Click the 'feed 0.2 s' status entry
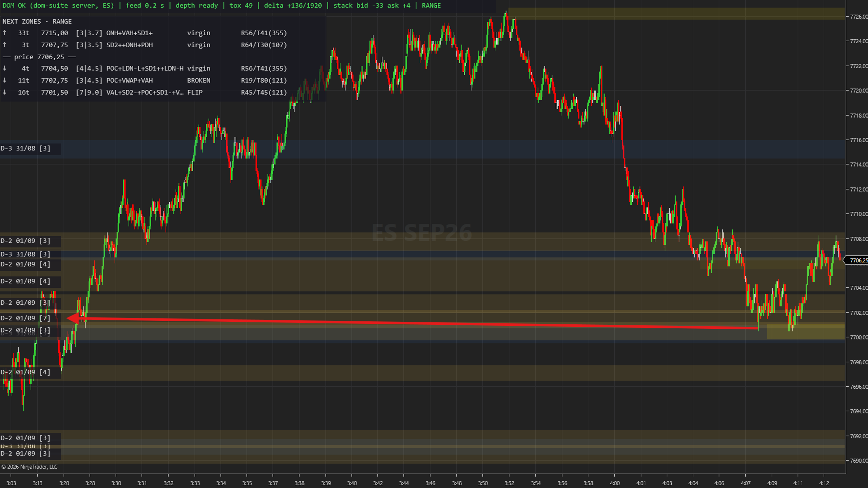 [x=145, y=5]
